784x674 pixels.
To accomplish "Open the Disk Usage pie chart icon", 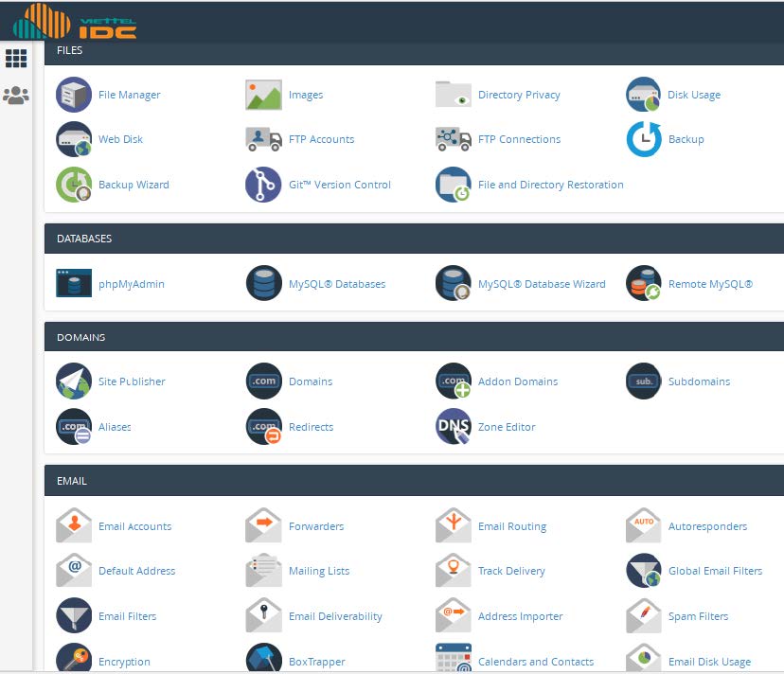I will coord(643,94).
